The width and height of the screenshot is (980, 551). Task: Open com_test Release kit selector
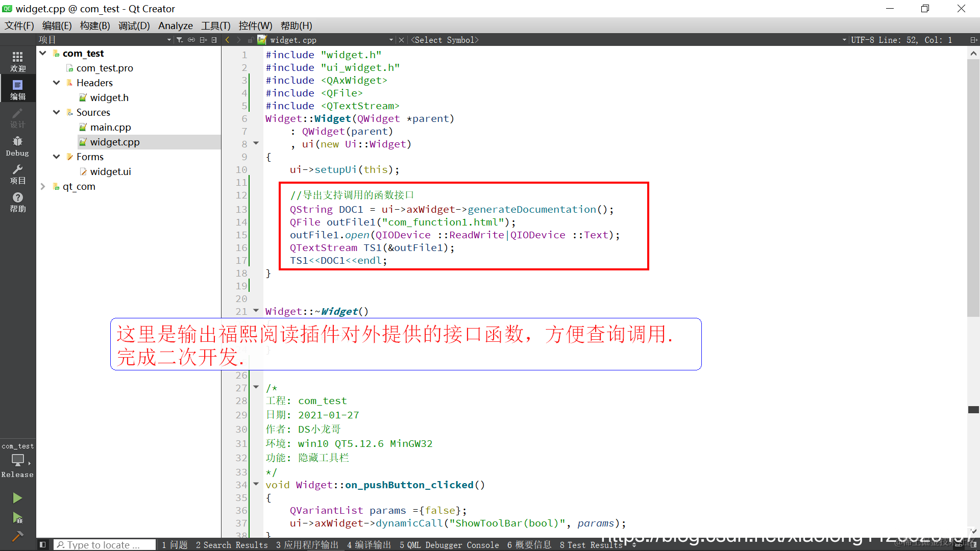[17, 460]
